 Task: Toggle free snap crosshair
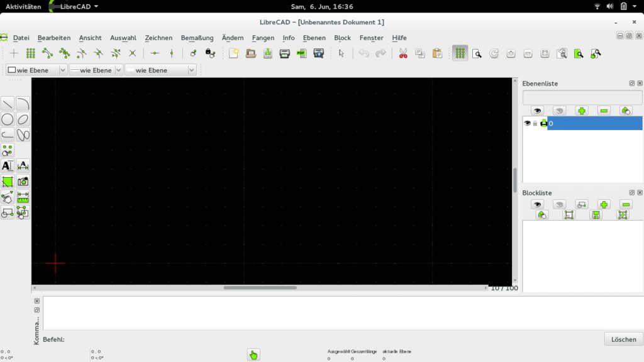point(14,53)
